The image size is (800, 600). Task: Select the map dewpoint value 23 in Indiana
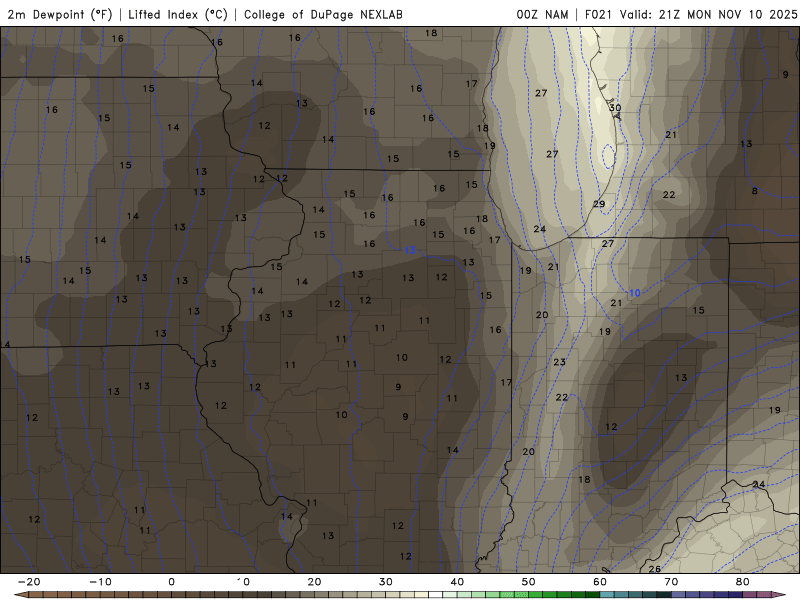pos(560,362)
